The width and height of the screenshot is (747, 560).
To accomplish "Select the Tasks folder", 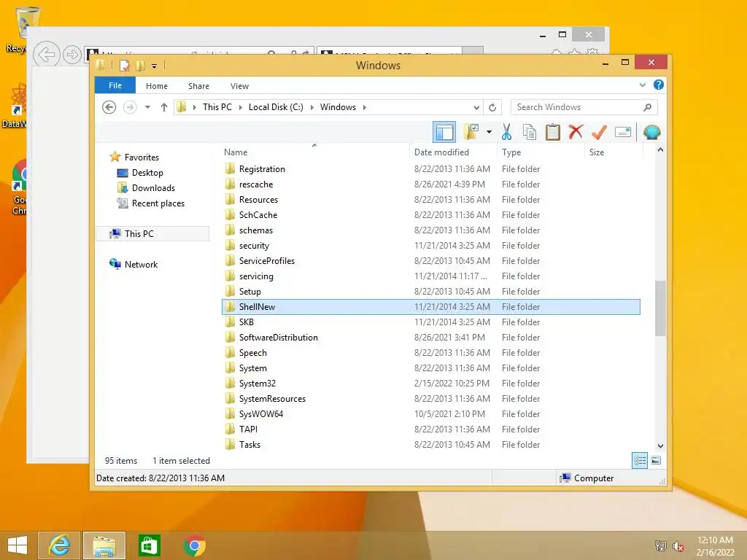I will 249,445.
